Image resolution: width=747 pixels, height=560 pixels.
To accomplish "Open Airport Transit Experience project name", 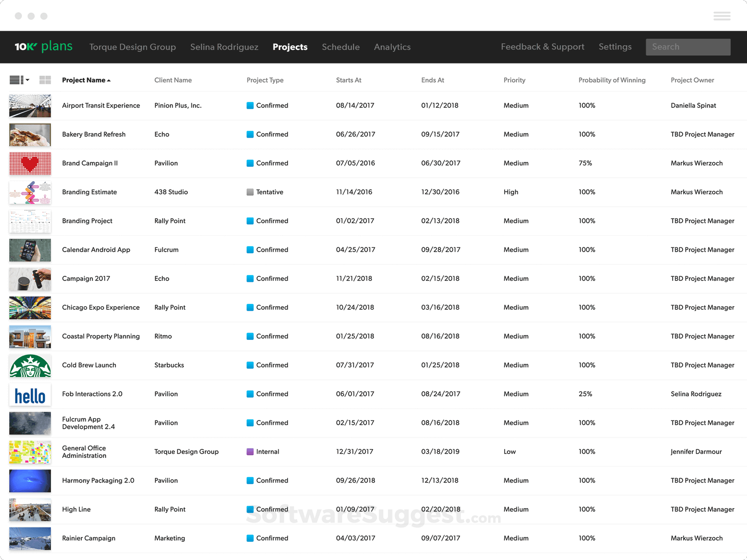I will (101, 105).
